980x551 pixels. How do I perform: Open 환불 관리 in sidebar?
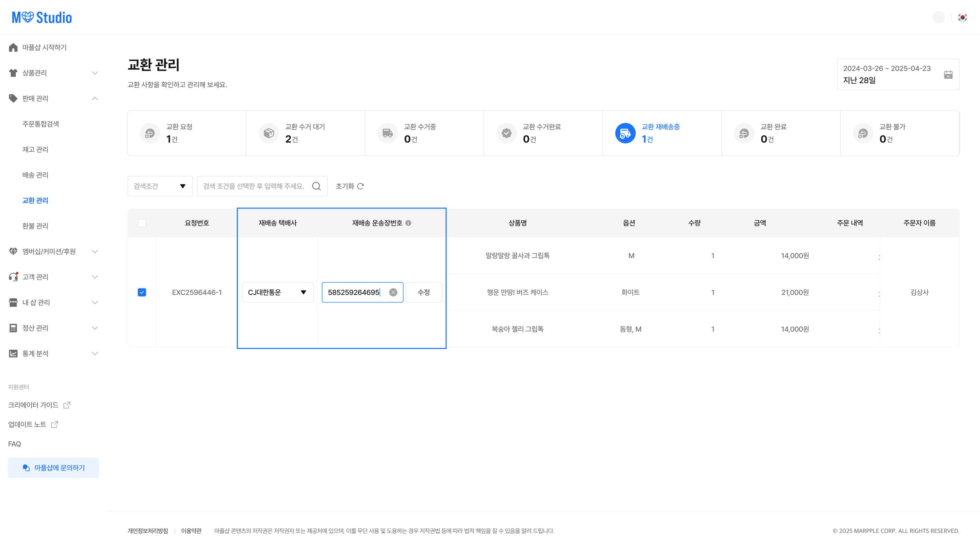click(35, 226)
